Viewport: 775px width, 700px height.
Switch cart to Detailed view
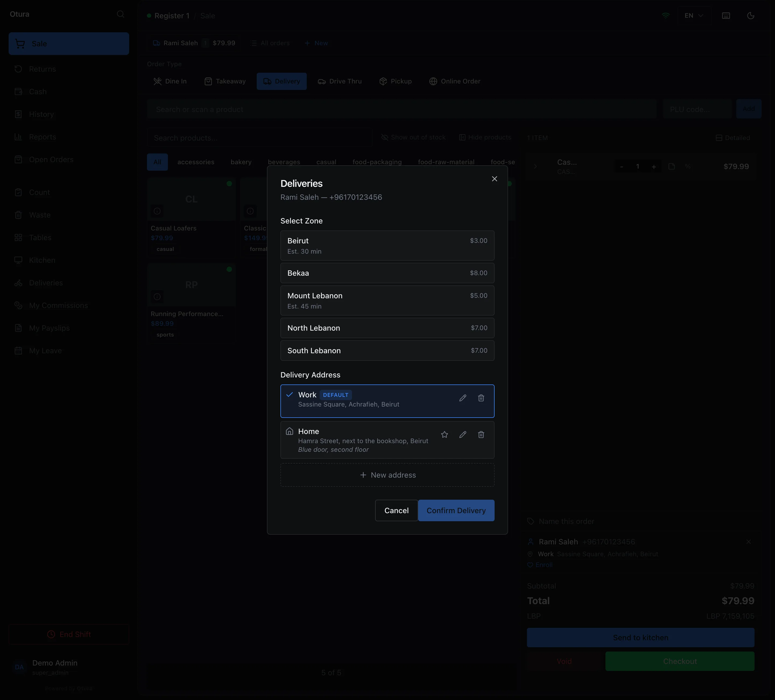(x=733, y=138)
